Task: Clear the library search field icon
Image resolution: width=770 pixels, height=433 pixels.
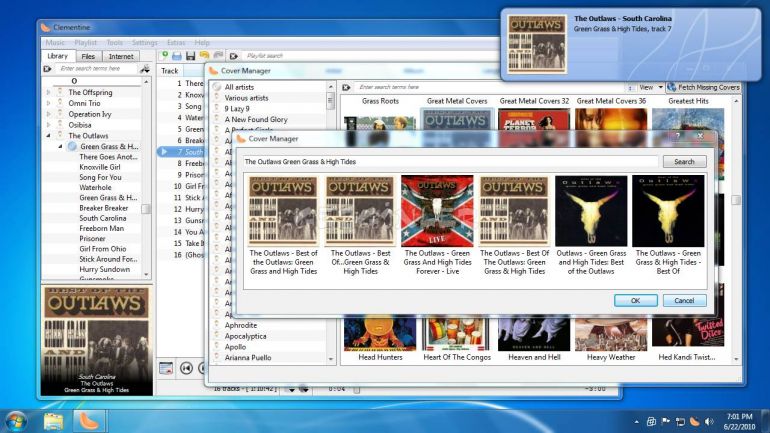Action: [48, 69]
